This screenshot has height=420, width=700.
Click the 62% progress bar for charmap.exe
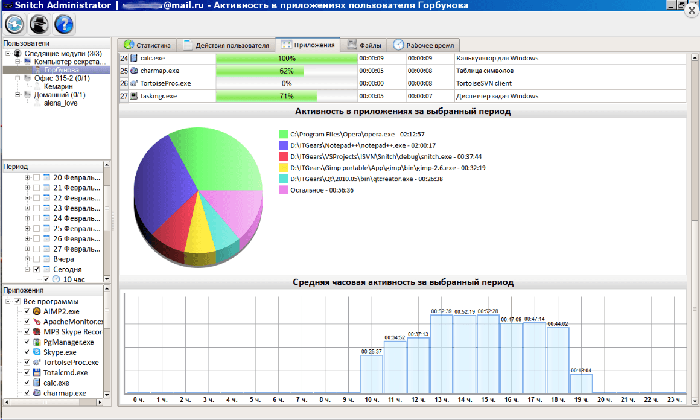click(x=287, y=71)
